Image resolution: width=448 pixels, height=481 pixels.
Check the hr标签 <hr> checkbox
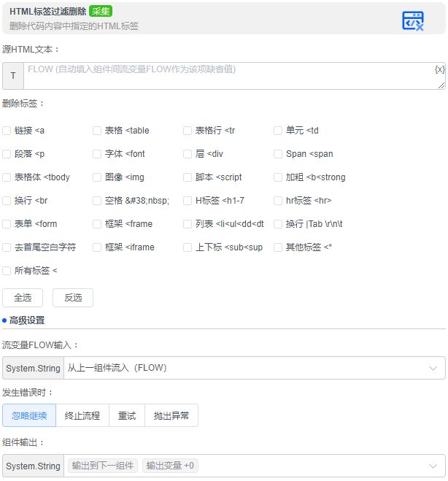(278, 201)
